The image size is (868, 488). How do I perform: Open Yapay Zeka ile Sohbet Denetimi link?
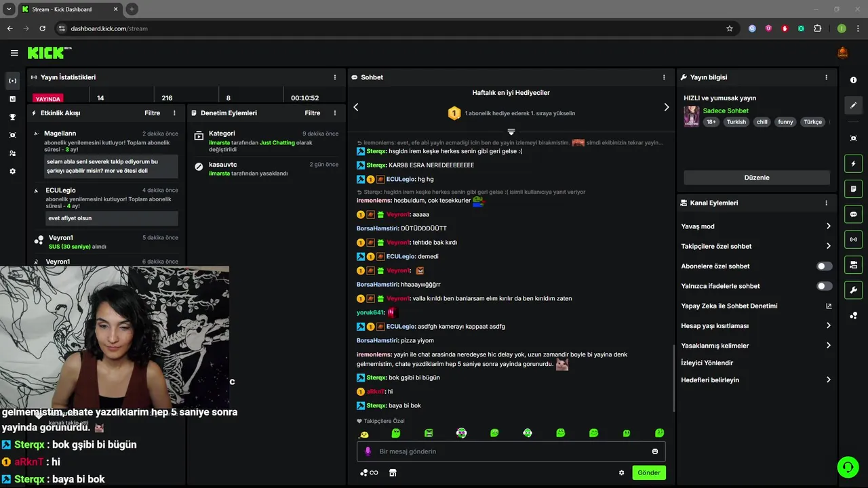coord(756,306)
